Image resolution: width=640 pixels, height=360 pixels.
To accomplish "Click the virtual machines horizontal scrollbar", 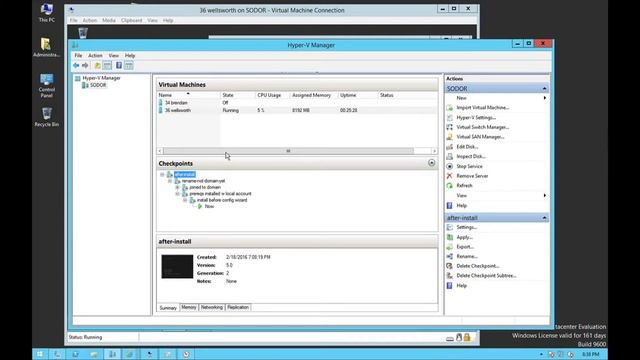I will pyautogui.click(x=289, y=151).
